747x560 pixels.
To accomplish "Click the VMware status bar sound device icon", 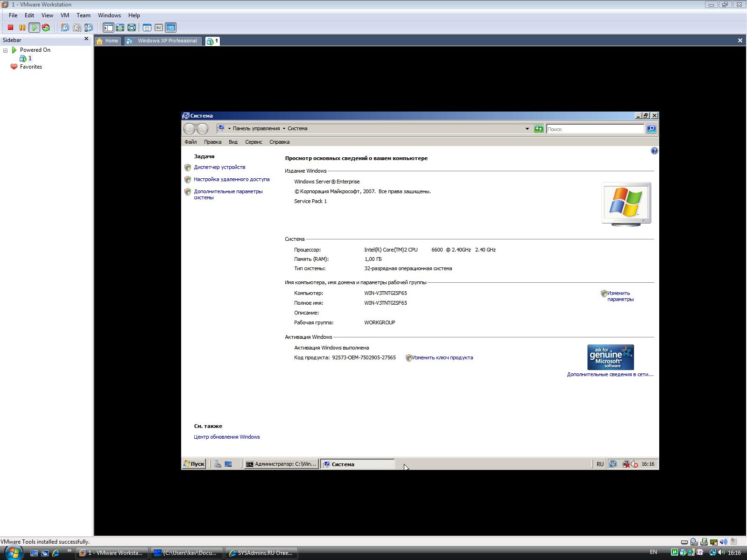I will point(723,542).
